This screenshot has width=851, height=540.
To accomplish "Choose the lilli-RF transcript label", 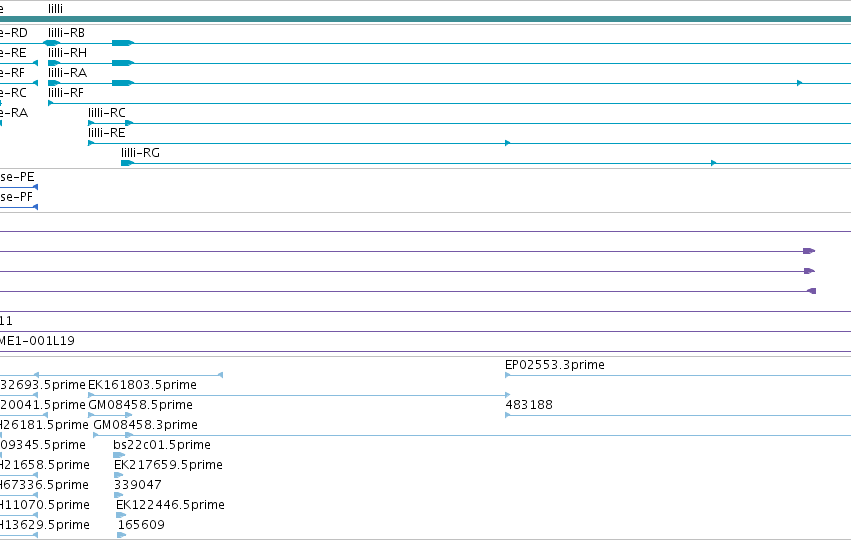I will click(66, 93).
